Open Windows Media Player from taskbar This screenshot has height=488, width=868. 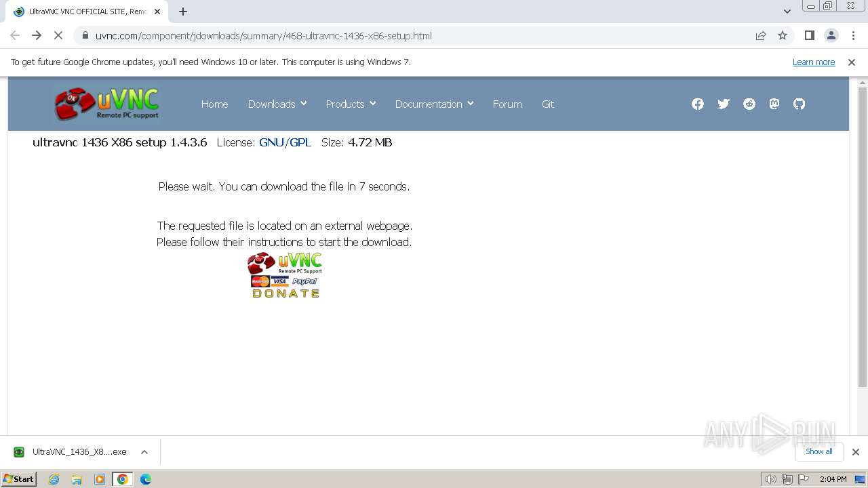100,479
